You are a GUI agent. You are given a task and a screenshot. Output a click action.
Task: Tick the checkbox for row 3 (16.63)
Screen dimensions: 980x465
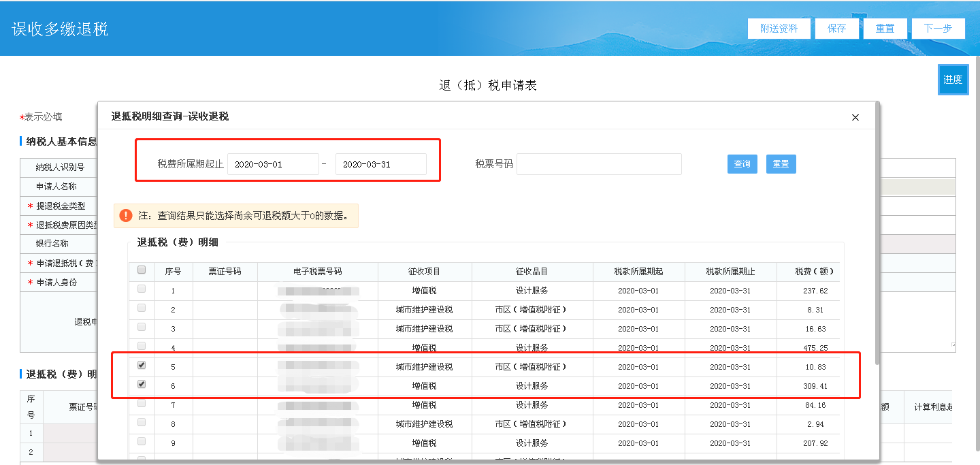tap(142, 327)
